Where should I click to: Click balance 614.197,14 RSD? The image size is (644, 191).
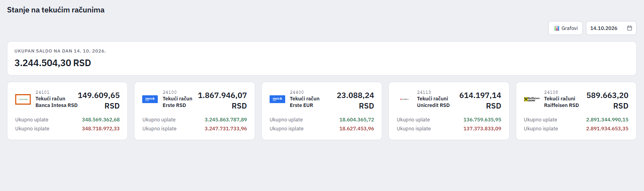coord(480,100)
